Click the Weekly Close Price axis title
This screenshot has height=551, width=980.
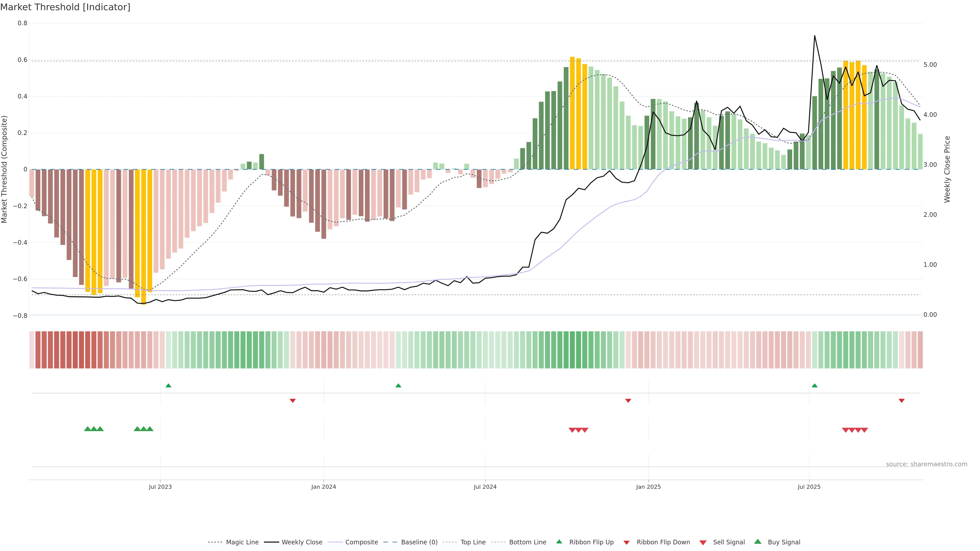point(947,169)
